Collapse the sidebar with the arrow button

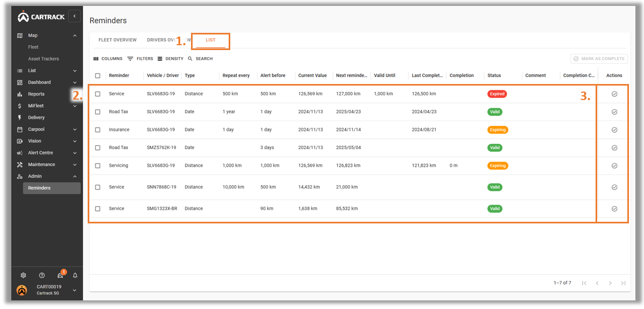74,16
